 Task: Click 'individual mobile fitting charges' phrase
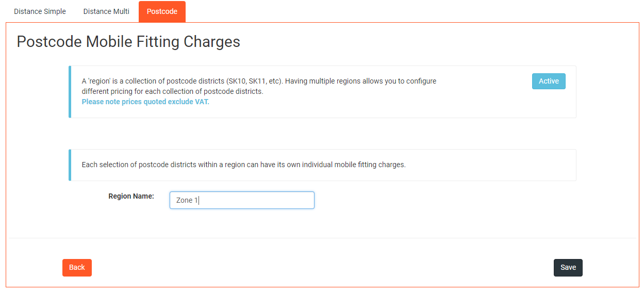pyautogui.click(x=354, y=165)
